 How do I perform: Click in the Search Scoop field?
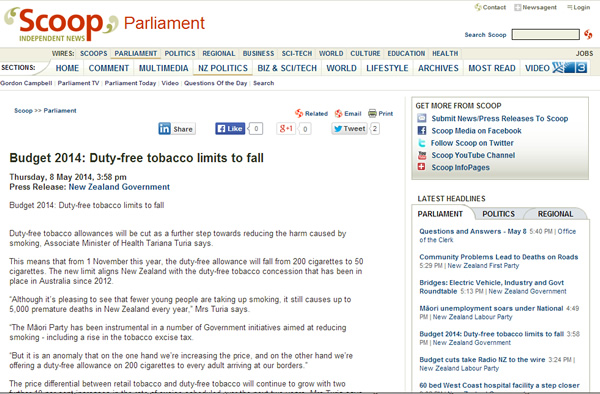pos(546,34)
